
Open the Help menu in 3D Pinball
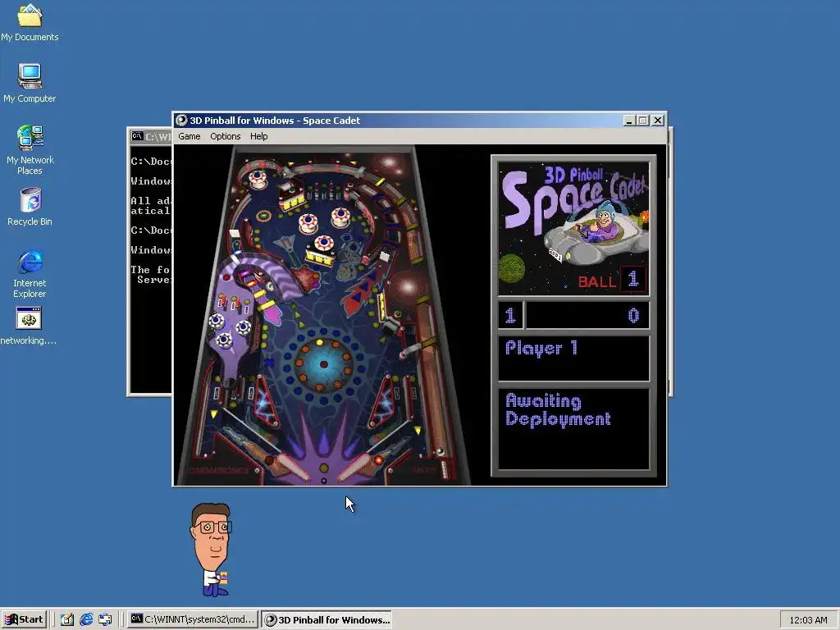point(258,136)
